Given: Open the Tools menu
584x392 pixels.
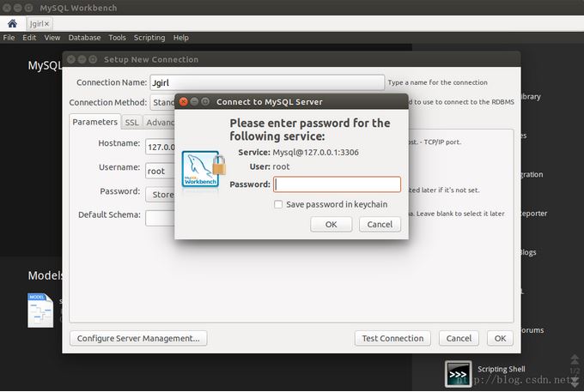Looking at the screenshot, I should (x=117, y=38).
